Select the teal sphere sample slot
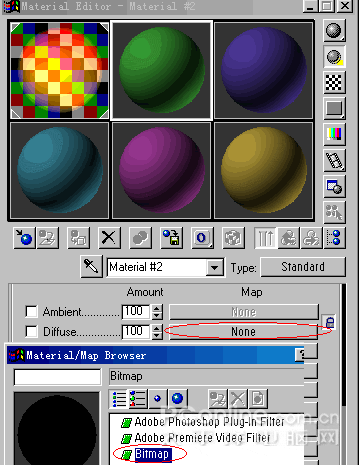Image resolution: width=360 pixels, height=466 pixels. [x=60, y=170]
